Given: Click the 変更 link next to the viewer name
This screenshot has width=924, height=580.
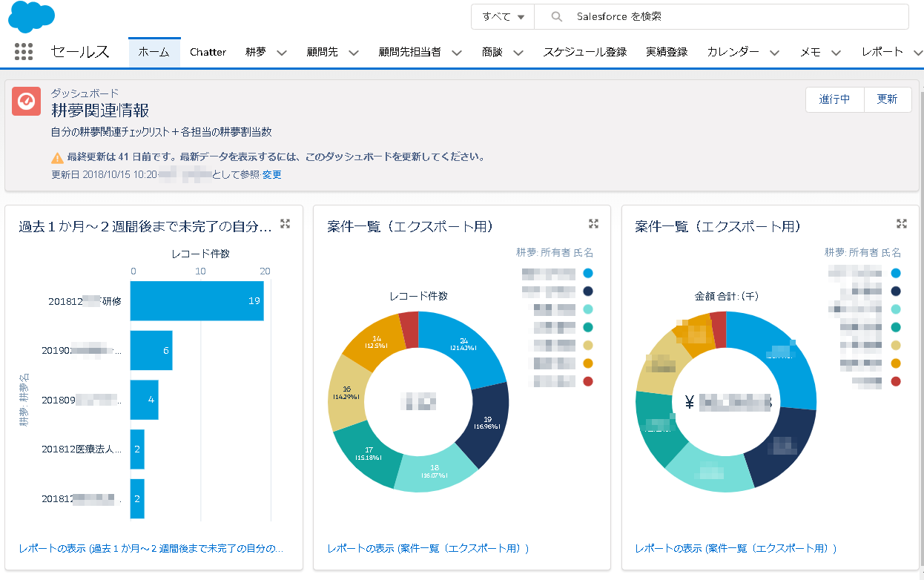Looking at the screenshot, I should [x=271, y=176].
